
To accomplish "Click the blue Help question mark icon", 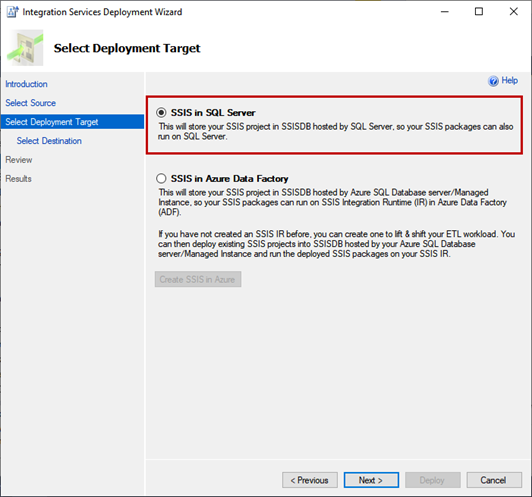I will click(493, 81).
